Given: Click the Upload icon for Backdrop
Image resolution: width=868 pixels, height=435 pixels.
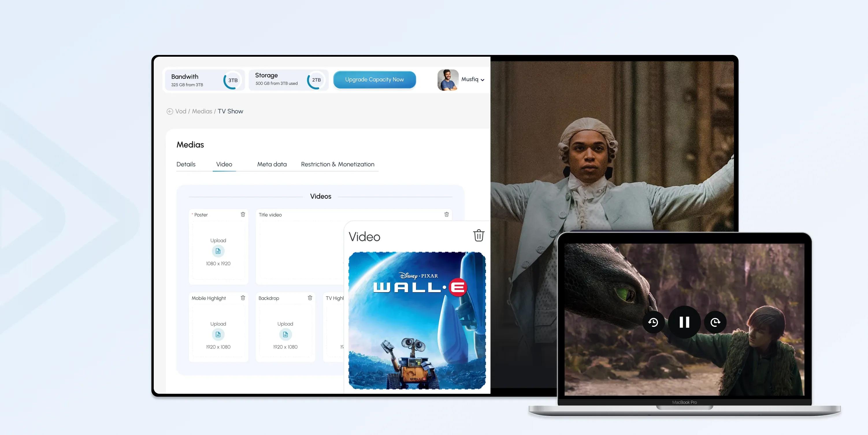Looking at the screenshot, I should coord(285,334).
